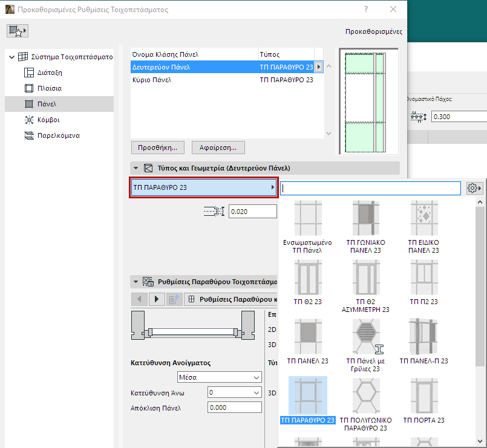This screenshot has width=487, height=448.
Task: Click the Προσθήκη... button
Action: 158,148
